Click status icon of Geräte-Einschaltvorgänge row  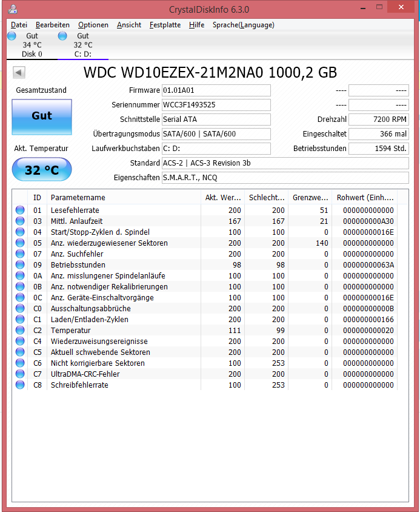pyautogui.click(x=20, y=297)
